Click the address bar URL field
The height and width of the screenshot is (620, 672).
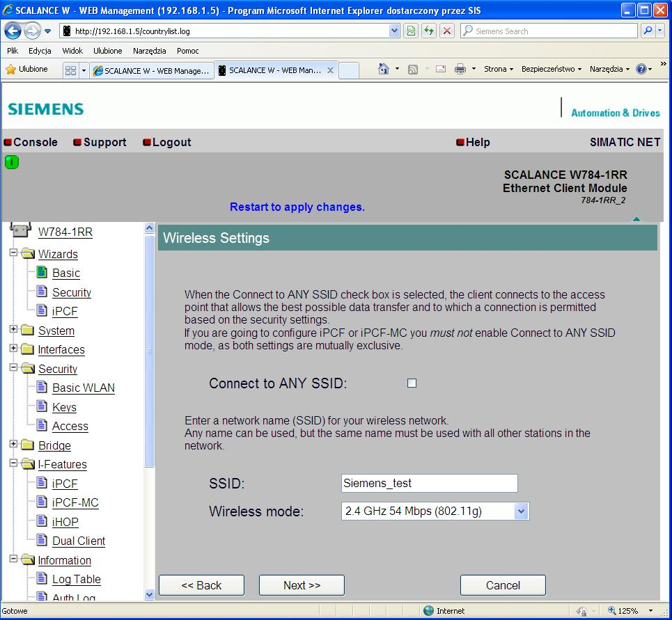tap(230, 31)
